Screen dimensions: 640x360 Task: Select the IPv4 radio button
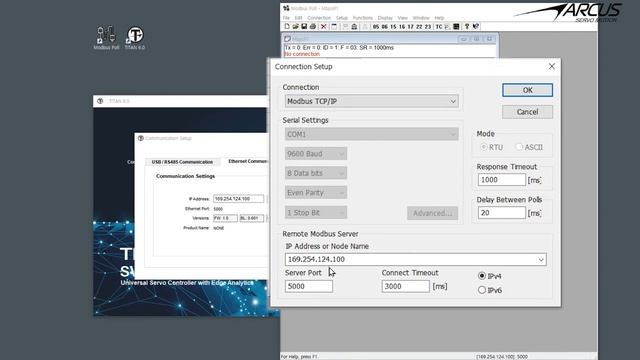pos(482,276)
